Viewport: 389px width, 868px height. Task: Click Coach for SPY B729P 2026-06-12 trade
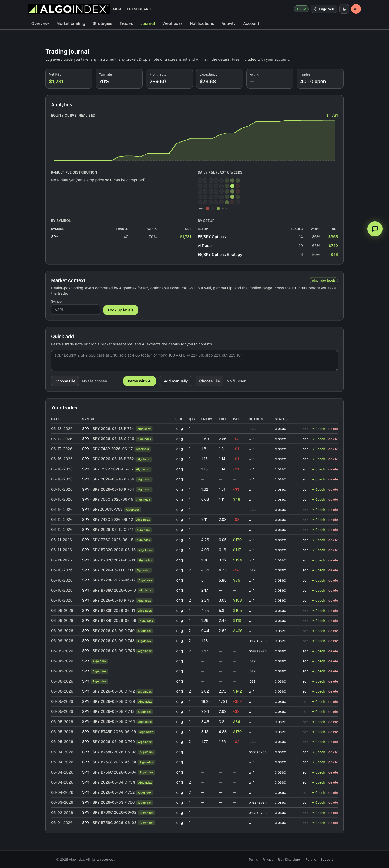[x=318, y=581]
